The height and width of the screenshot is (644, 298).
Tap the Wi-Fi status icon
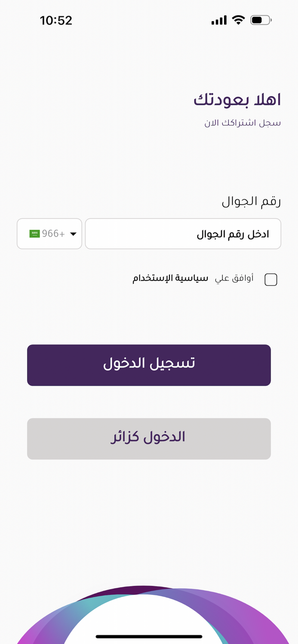[x=238, y=20]
